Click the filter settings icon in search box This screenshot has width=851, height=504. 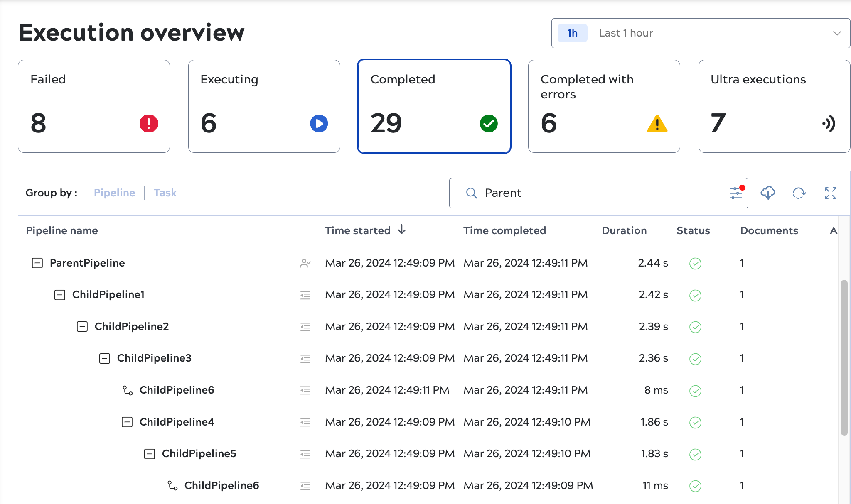click(x=735, y=193)
